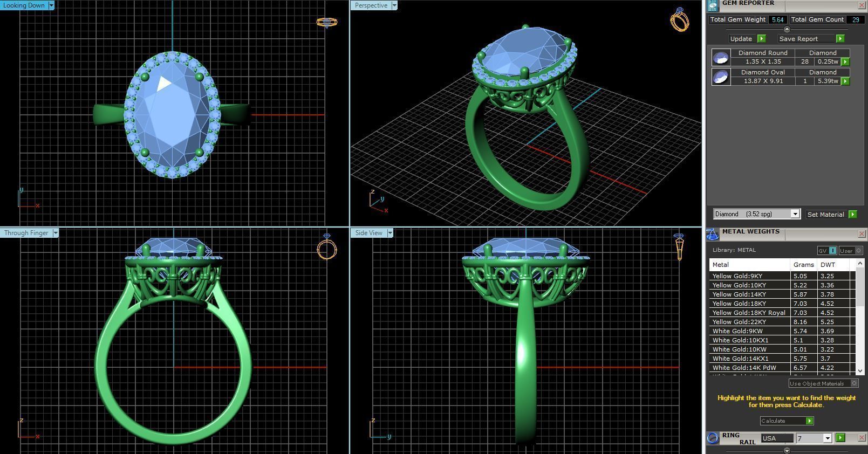This screenshot has height=454, width=868.
Task: Click the metal list scrollbar down arrow
Action: pos(860,371)
